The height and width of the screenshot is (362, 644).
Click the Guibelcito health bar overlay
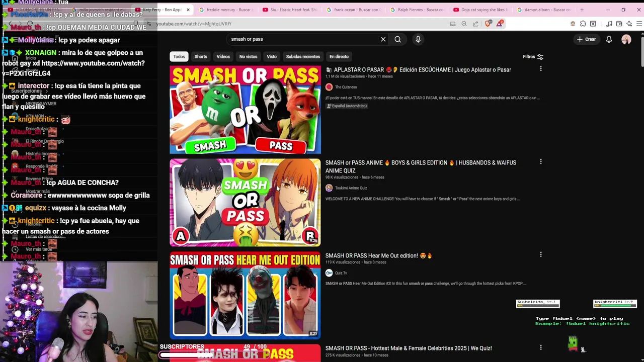(x=538, y=304)
